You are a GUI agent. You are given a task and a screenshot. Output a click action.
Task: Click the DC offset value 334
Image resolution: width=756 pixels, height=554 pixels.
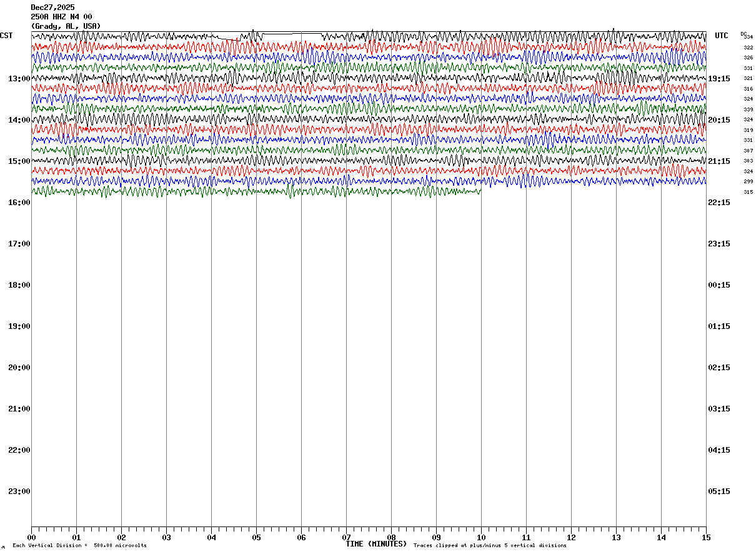pos(749,38)
